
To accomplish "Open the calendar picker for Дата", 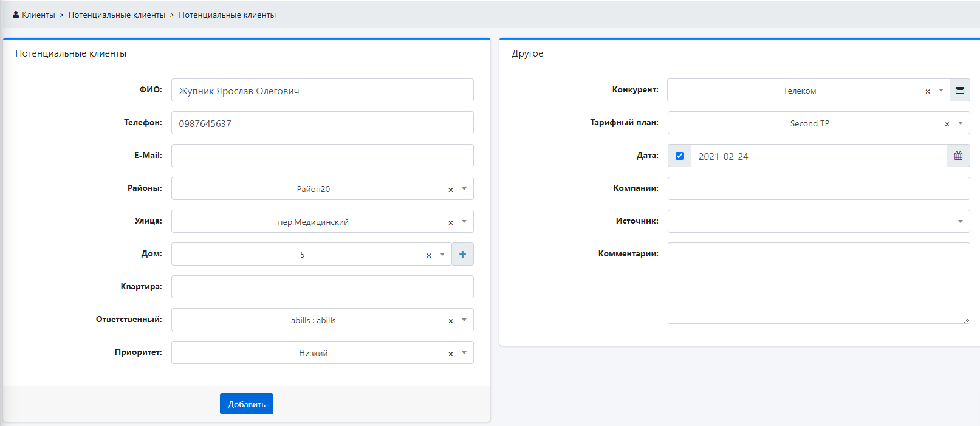I will [958, 156].
